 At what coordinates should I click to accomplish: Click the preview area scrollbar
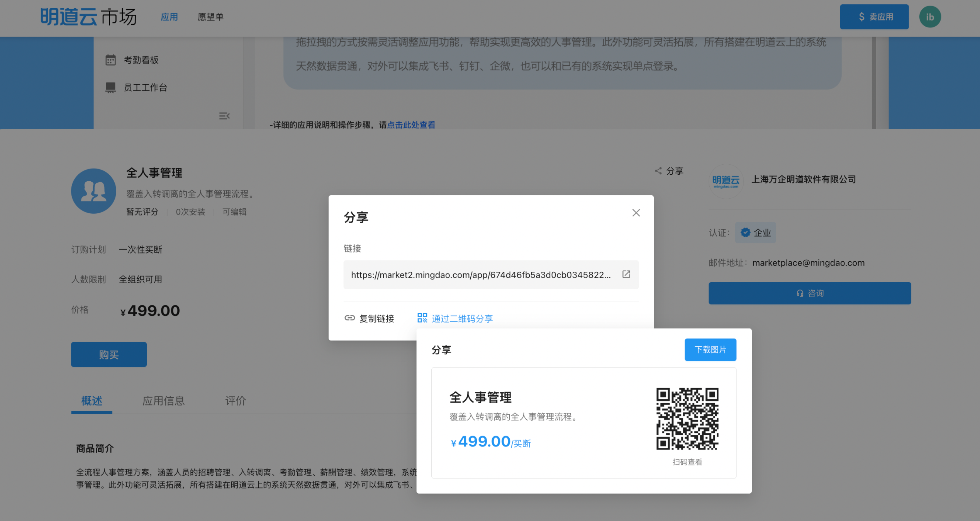[874, 83]
